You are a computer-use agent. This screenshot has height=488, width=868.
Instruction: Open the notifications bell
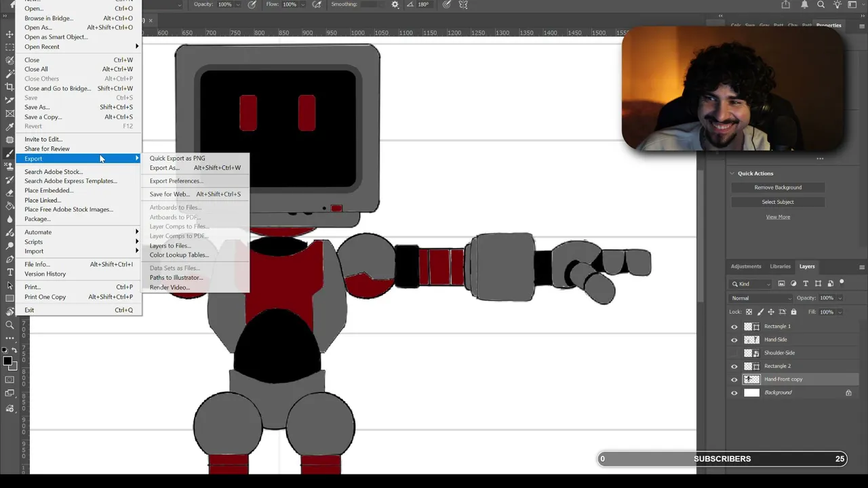pos(803,5)
